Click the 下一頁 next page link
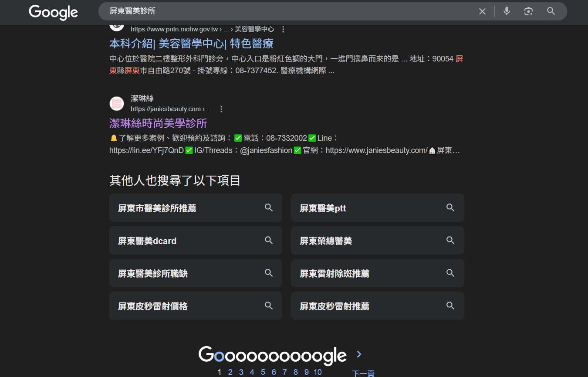Viewport: 588px width, 377px height. (x=363, y=373)
